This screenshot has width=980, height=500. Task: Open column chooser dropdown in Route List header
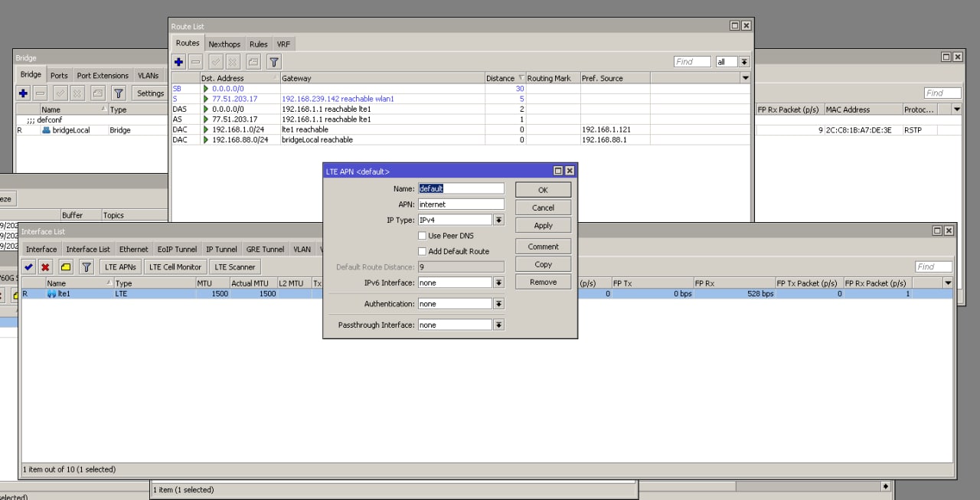pos(746,78)
